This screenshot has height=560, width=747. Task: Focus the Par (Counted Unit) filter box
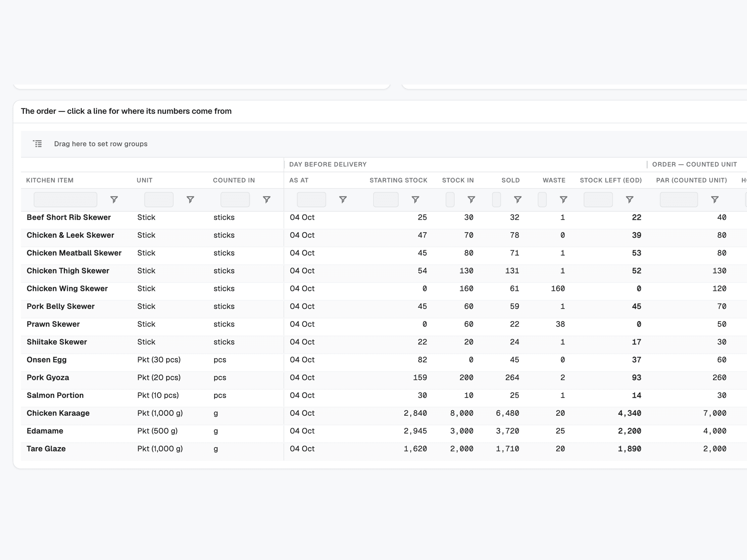coord(679,200)
